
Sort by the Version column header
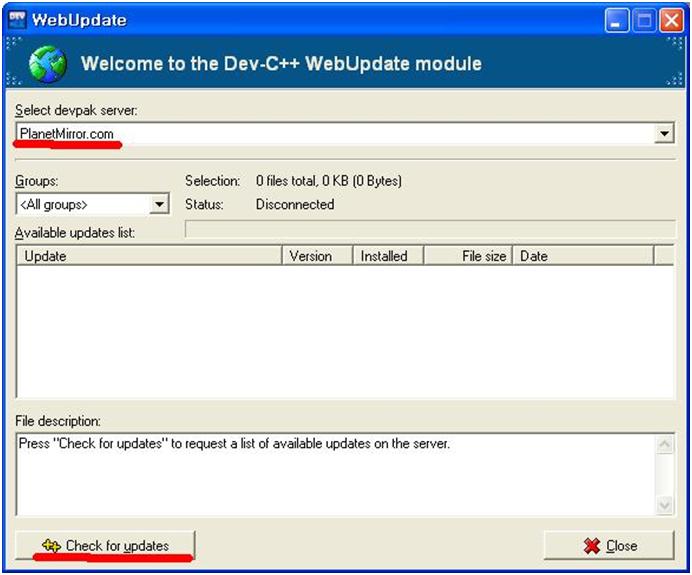click(317, 256)
